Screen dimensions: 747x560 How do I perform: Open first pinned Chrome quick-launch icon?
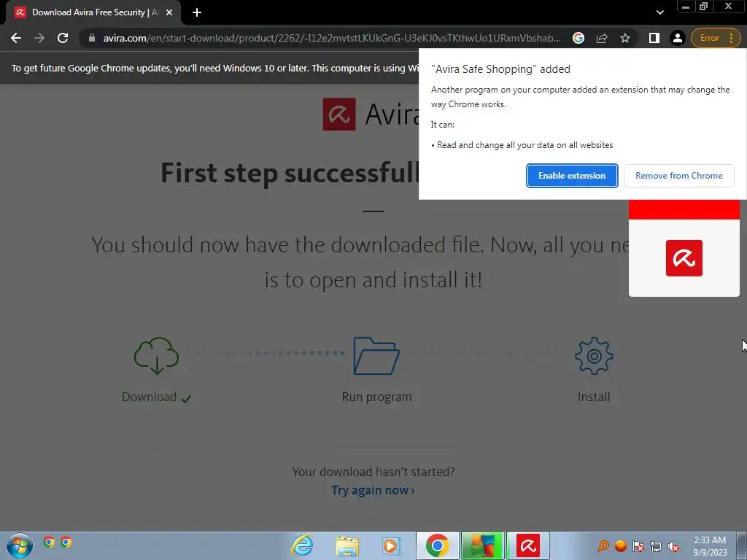[x=49, y=542]
